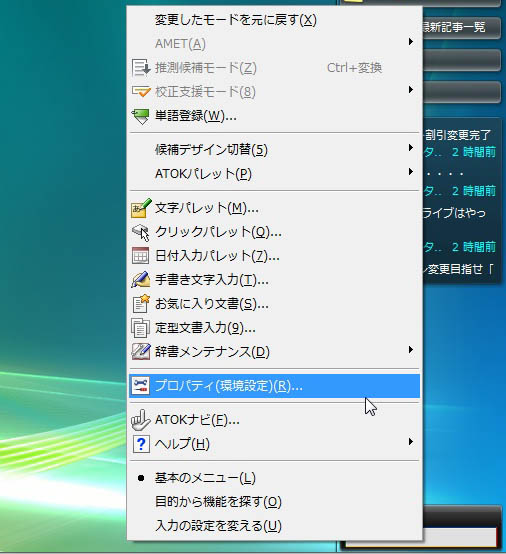
Task: Expand the ヘルプ(H) submenu arrow
Action: pos(411,442)
